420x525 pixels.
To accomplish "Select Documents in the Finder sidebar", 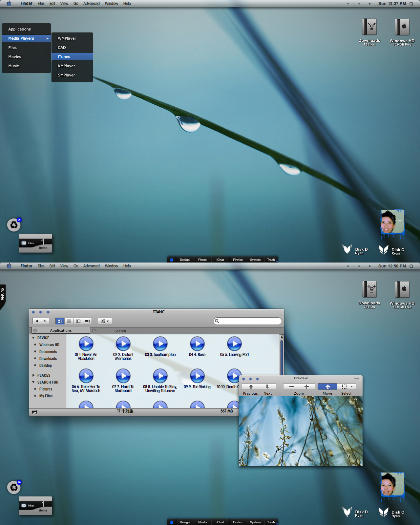I will 48,352.
